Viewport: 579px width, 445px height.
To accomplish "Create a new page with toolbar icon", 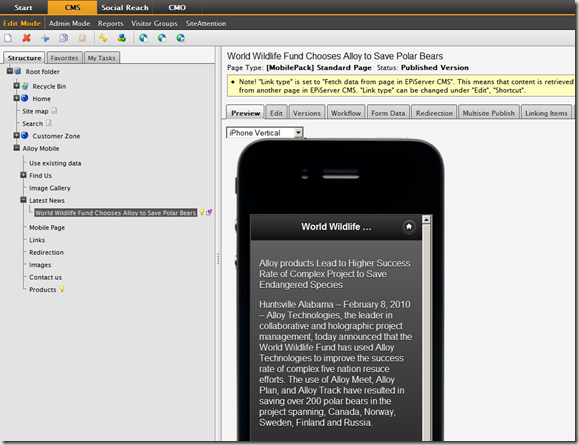I will tap(8, 38).
